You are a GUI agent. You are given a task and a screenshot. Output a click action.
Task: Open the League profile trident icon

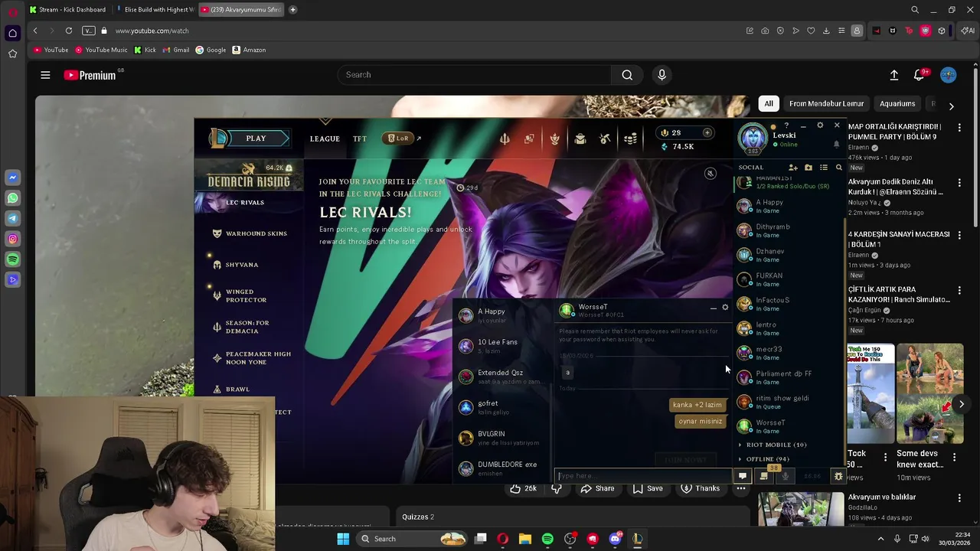coord(504,139)
